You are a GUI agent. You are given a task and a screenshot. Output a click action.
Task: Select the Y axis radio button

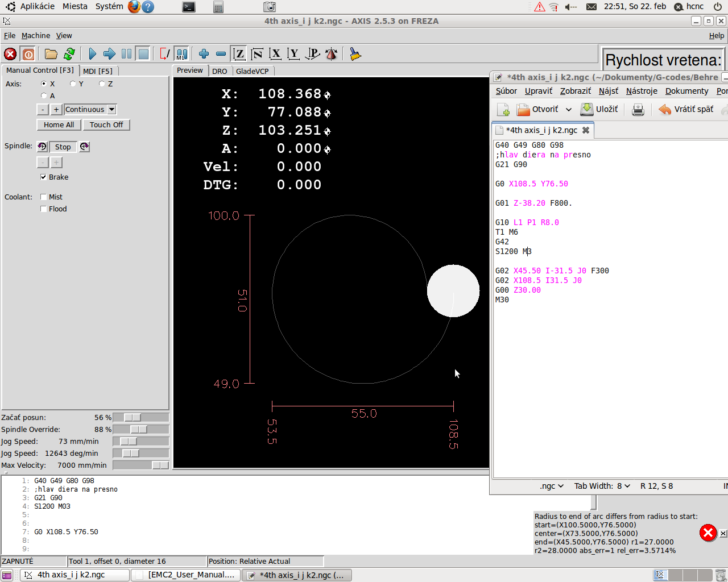(73, 84)
